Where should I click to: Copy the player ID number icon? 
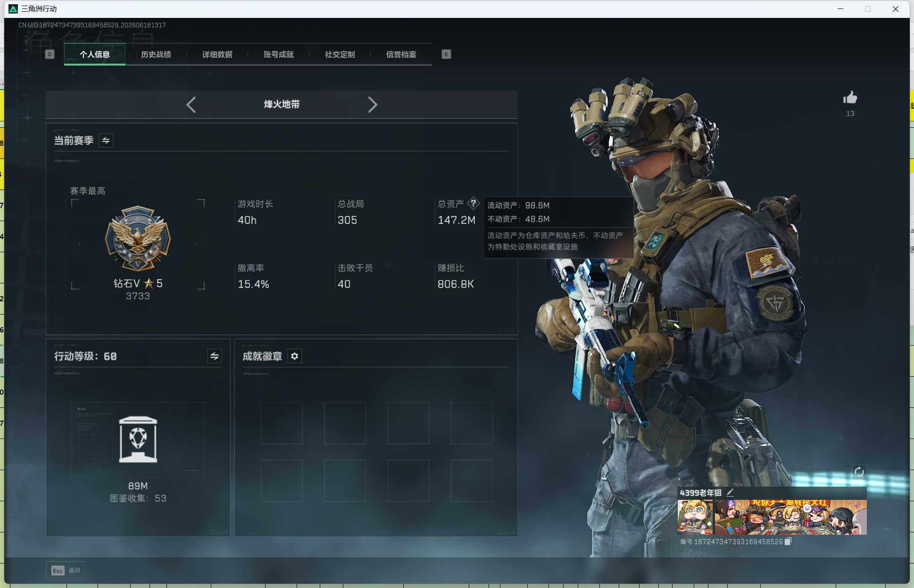pyautogui.click(x=788, y=542)
